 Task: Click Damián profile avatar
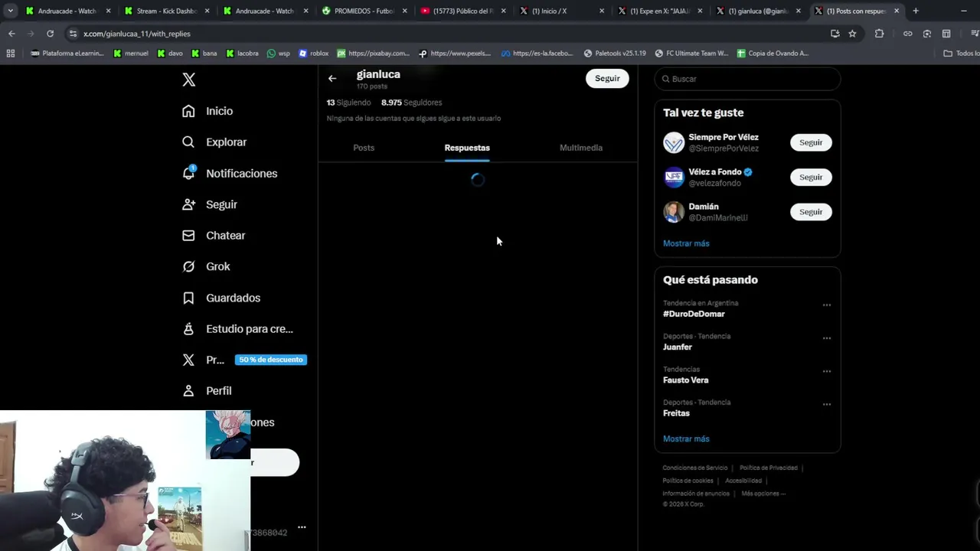pos(674,212)
